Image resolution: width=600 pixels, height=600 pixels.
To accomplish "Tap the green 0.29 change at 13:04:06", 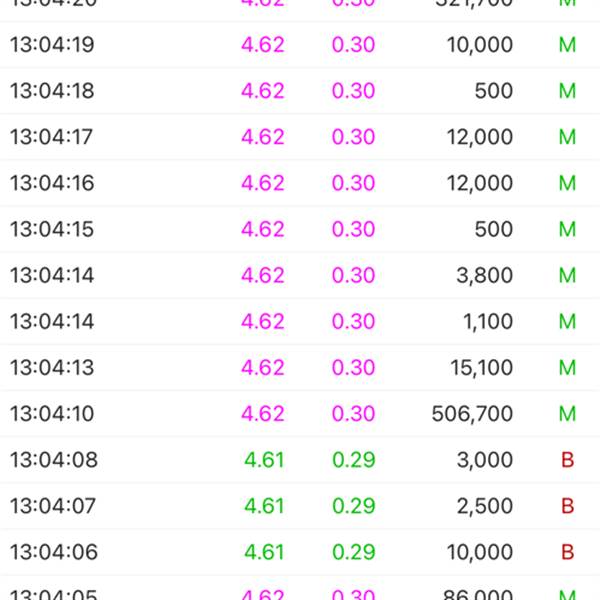I will [353, 552].
